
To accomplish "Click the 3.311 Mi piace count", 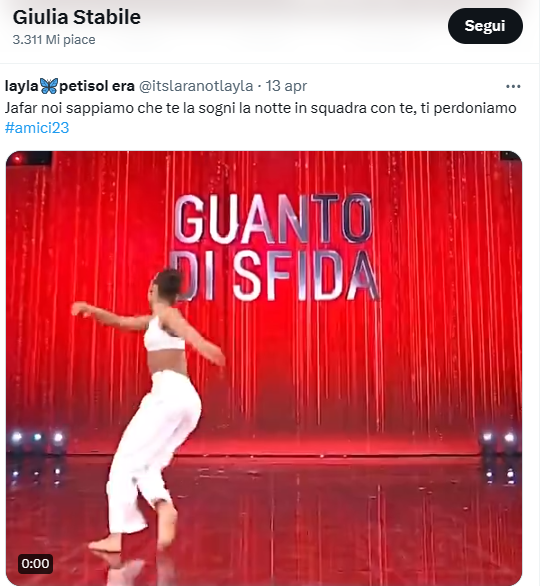I will tap(54, 40).
